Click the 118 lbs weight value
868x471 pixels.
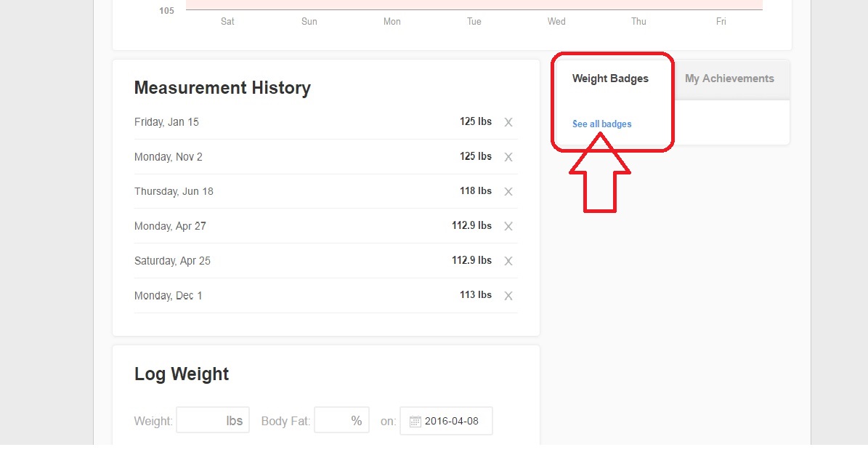pyautogui.click(x=475, y=191)
